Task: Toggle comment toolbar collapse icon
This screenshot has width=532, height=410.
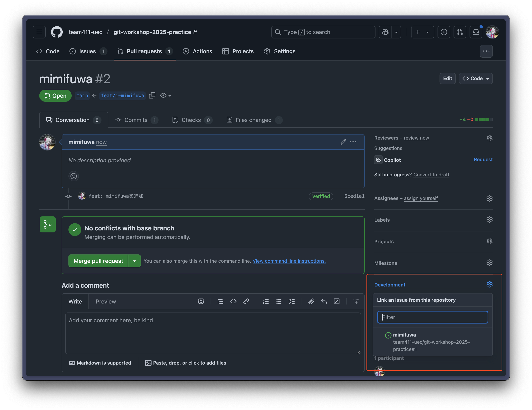Action: point(356,301)
